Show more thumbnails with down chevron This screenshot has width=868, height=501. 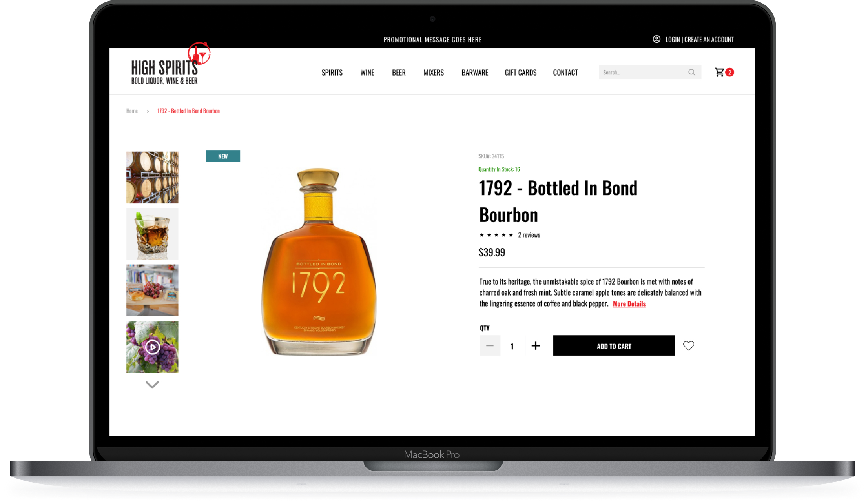152,385
